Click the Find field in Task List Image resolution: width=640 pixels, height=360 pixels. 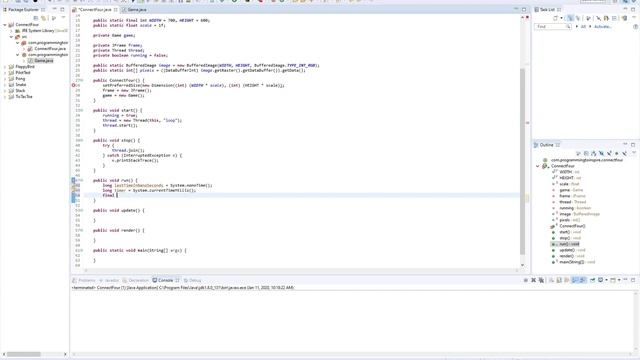coord(553,27)
